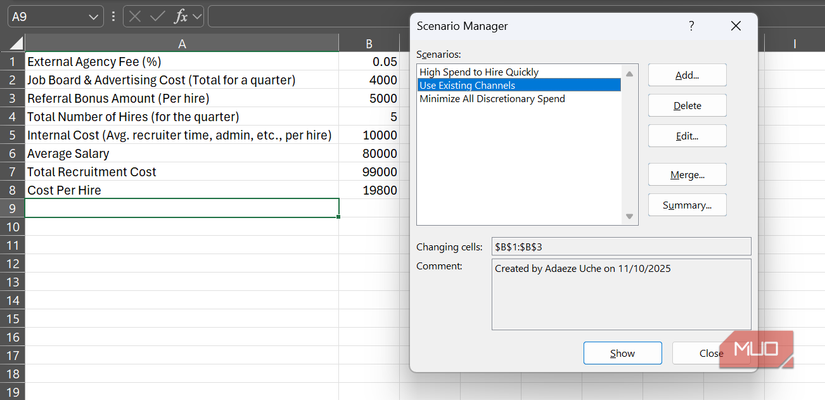Select row 1 header

(12, 62)
